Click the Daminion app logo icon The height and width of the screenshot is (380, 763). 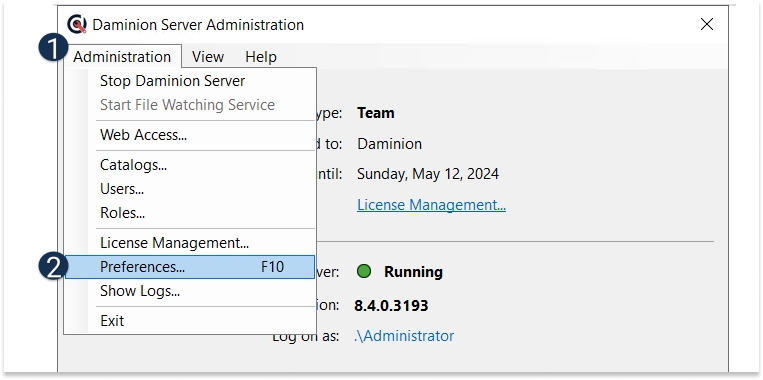[x=77, y=24]
